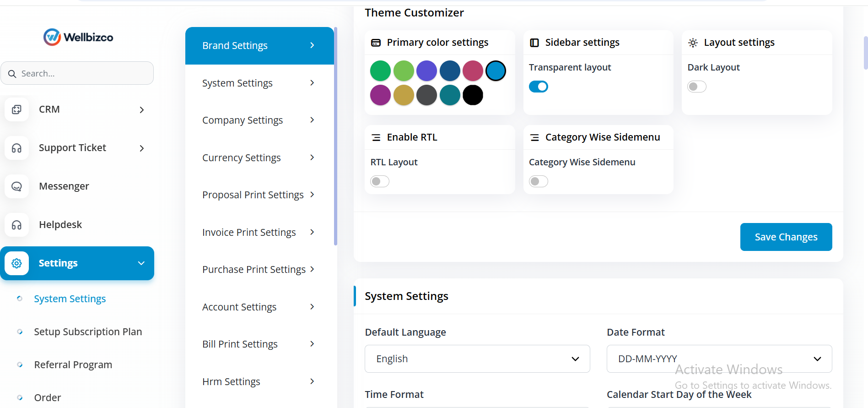The height and width of the screenshot is (408, 868).
Task: Select the light green color swatch
Action: click(x=404, y=71)
